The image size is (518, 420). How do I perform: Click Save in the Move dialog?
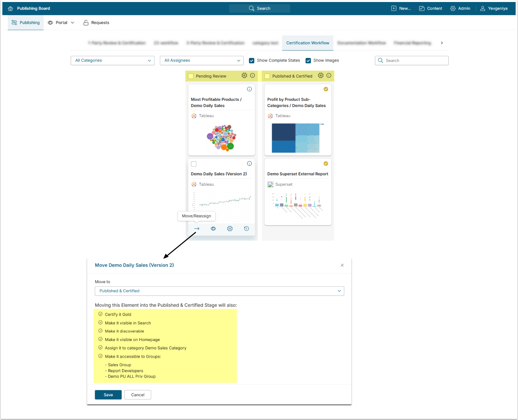click(108, 395)
